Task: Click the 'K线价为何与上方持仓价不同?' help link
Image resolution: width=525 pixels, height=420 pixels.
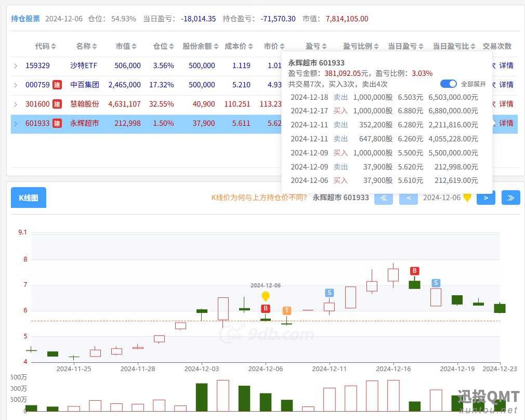Action: click(x=259, y=198)
